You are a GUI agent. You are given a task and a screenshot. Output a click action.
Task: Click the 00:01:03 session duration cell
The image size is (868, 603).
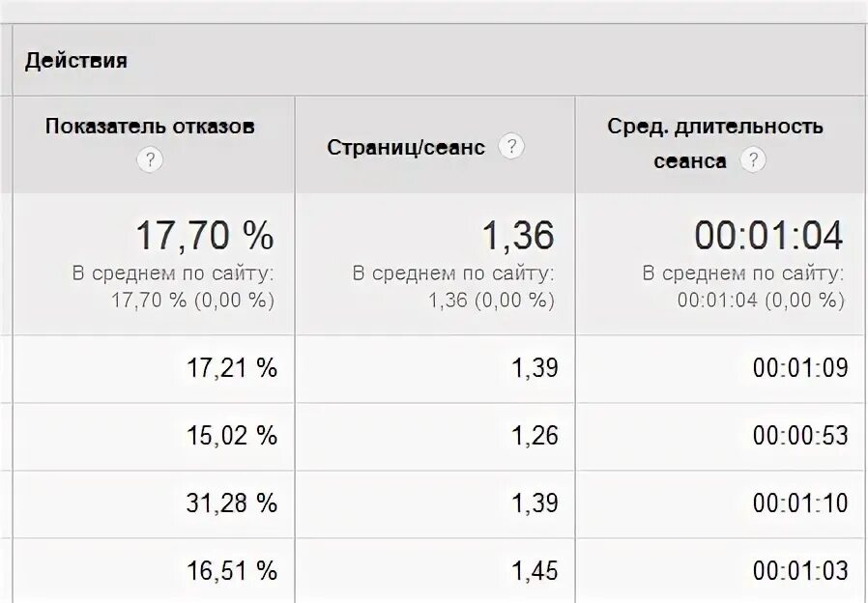tap(800, 571)
